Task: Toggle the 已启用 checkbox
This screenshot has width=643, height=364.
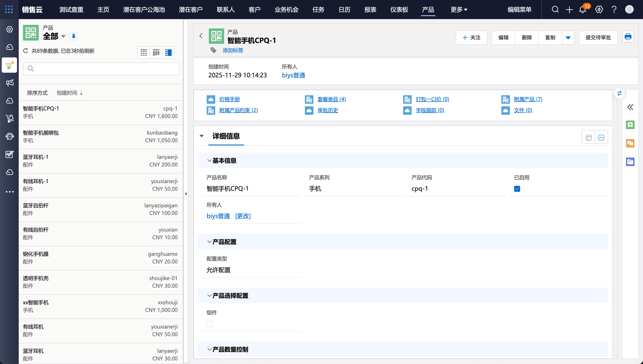Action: click(517, 189)
